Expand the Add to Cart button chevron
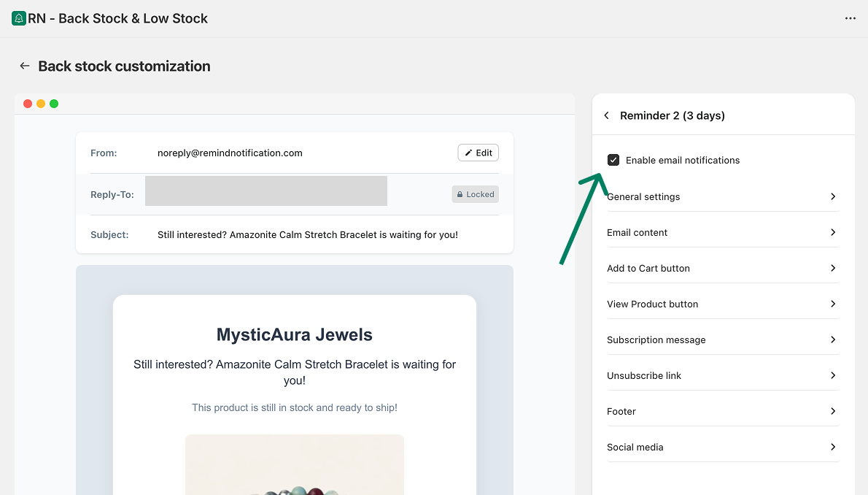The image size is (868, 495). click(832, 268)
